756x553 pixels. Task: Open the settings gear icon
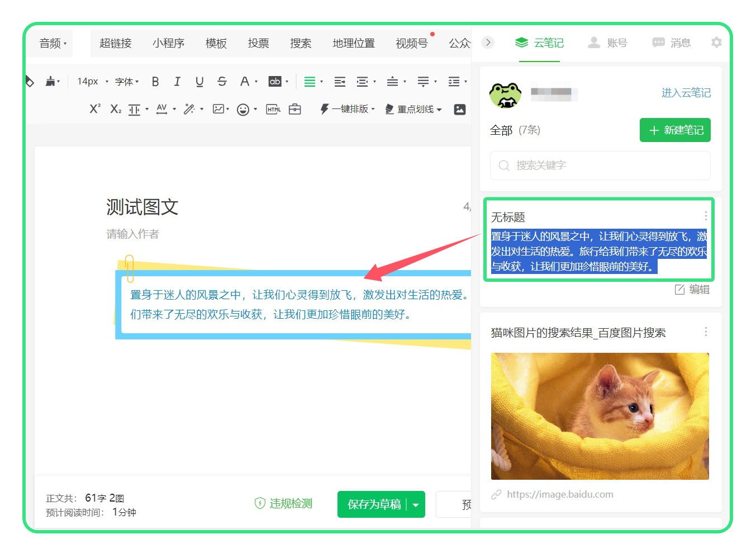716,42
